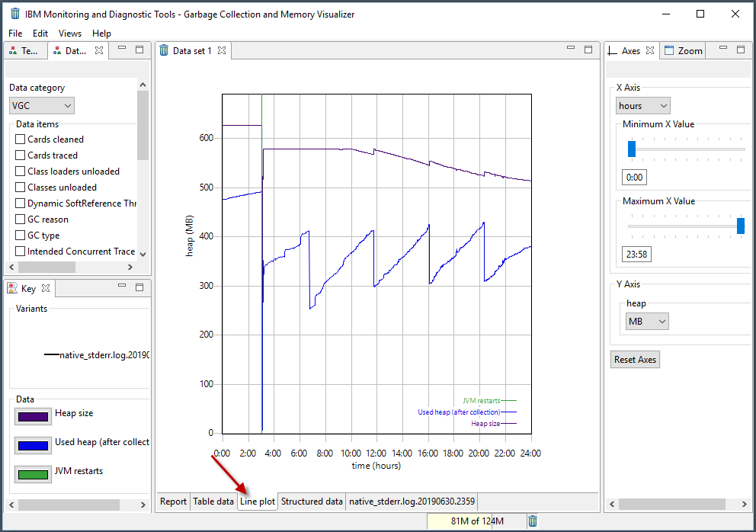756x532 pixels.
Task: Click the Minimum X Value 0:00 field
Action: [x=634, y=177]
